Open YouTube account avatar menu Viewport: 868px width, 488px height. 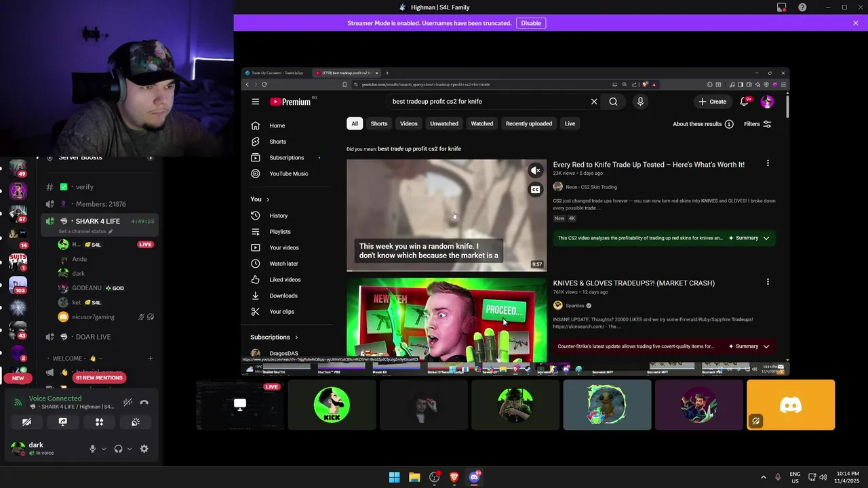pyautogui.click(x=767, y=102)
